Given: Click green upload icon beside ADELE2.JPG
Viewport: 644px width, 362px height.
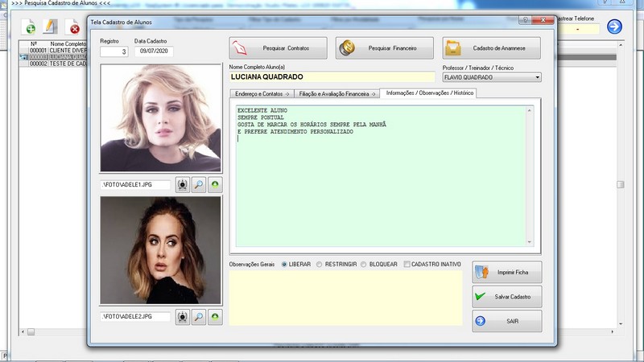Looking at the screenshot, I should tap(215, 317).
